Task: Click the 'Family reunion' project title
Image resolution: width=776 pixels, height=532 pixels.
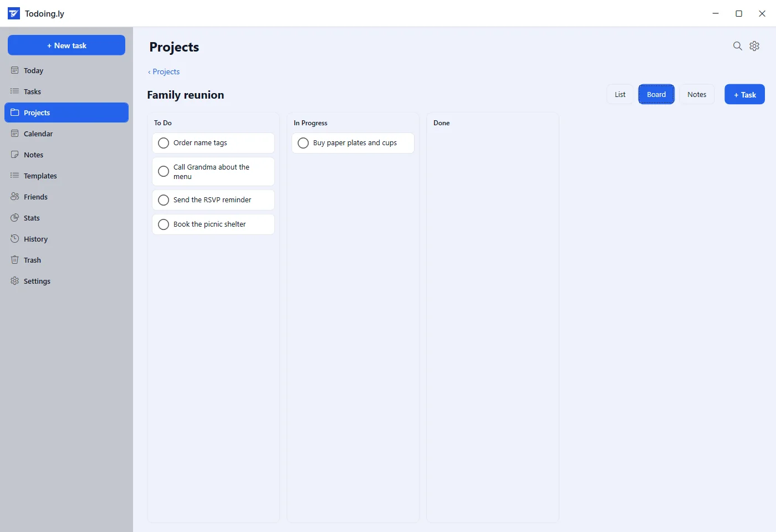Action: click(x=186, y=95)
